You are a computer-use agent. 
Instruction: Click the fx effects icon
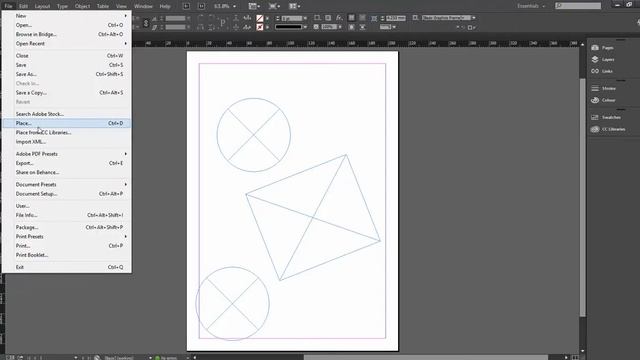coord(339,18)
